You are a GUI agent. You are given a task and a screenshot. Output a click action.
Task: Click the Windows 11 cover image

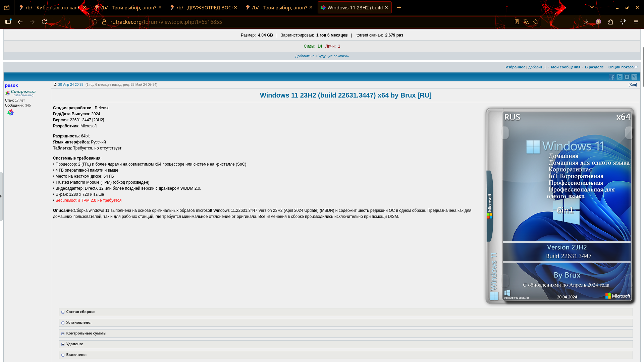pyautogui.click(x=560, y=206)
